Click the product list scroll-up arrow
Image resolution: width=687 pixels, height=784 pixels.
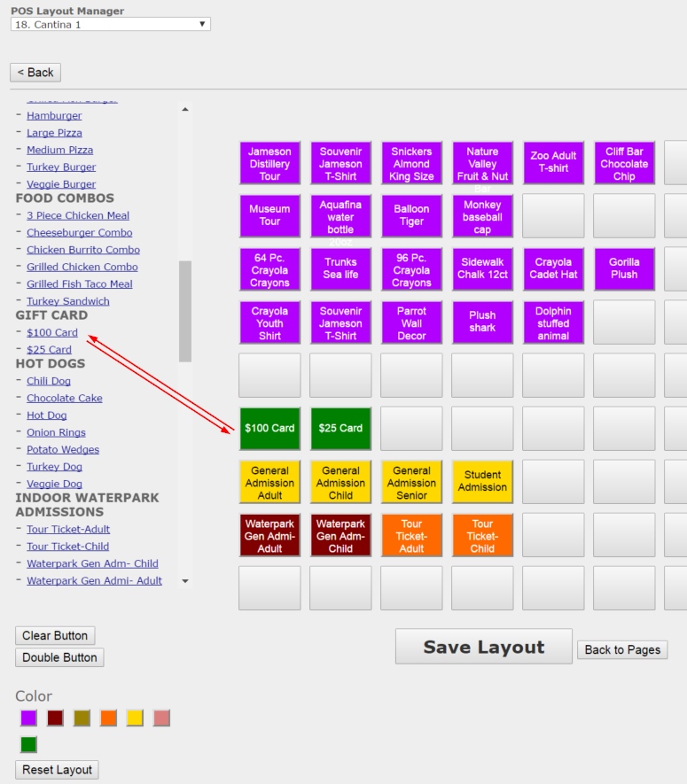tap(185, 109)
